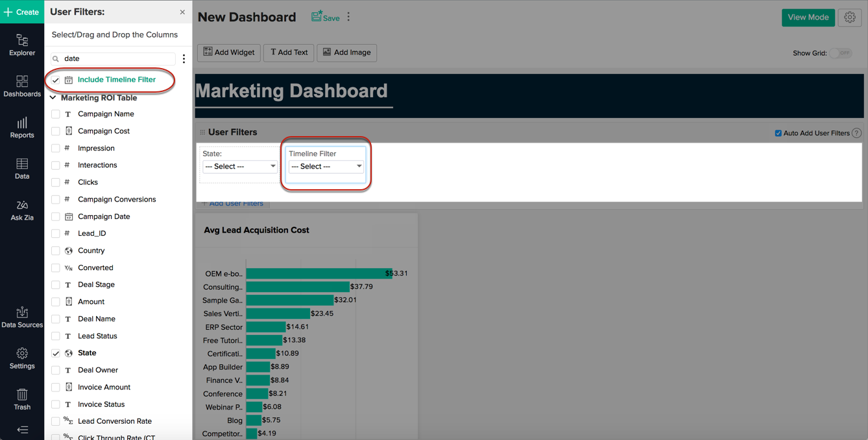
Task: Uncheck the State column checkbox
Action: point(56,353)
